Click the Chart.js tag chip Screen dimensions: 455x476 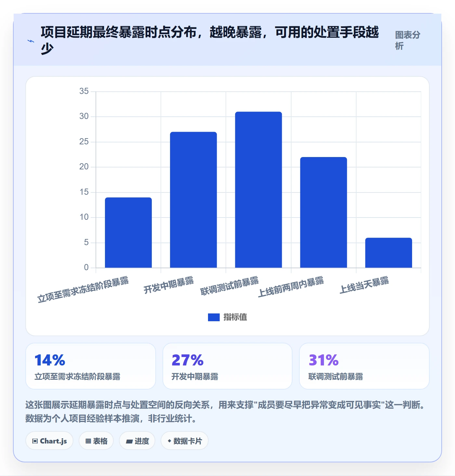[49, 441]
